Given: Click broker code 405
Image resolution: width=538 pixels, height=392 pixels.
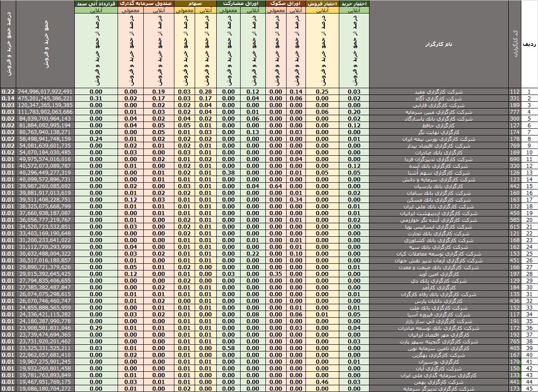Looking at the screenshot, I should coord(515,348).
